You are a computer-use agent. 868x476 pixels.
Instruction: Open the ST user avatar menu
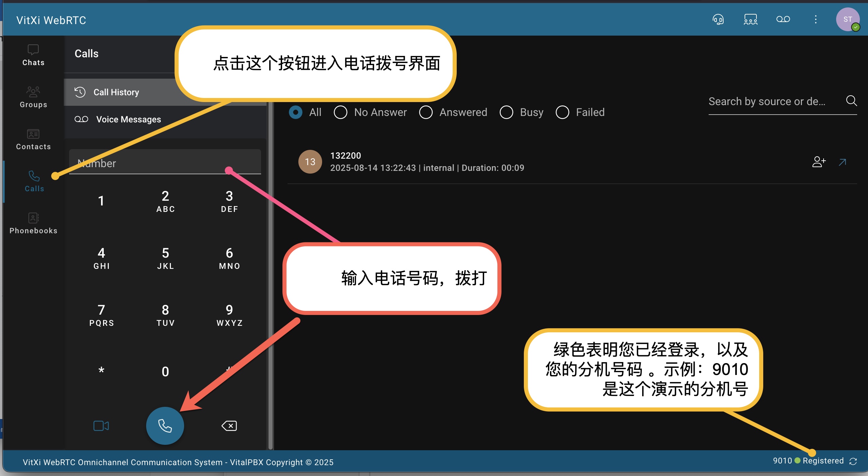tap(847, 20)
